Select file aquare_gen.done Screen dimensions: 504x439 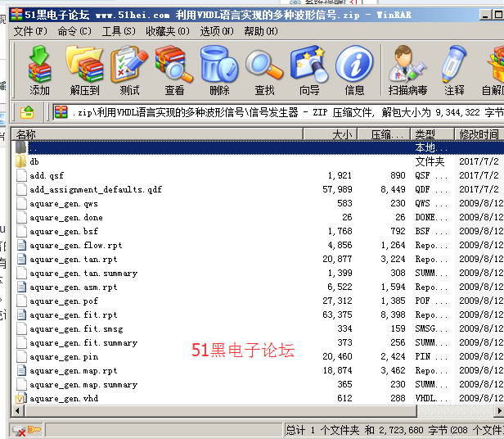(66, 218)
